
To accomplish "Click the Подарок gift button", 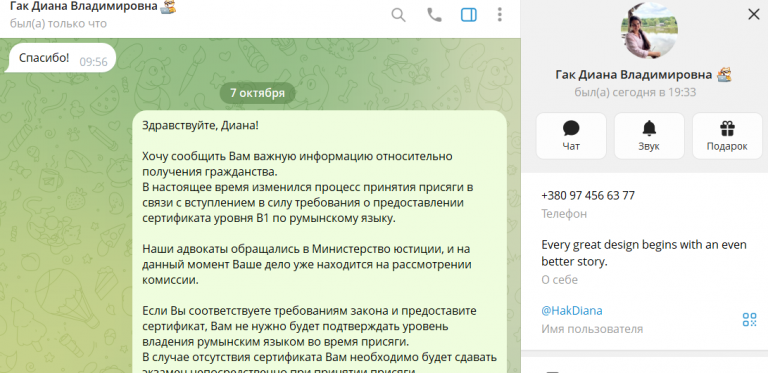I will pyautogui.click(x=727, y=136).
